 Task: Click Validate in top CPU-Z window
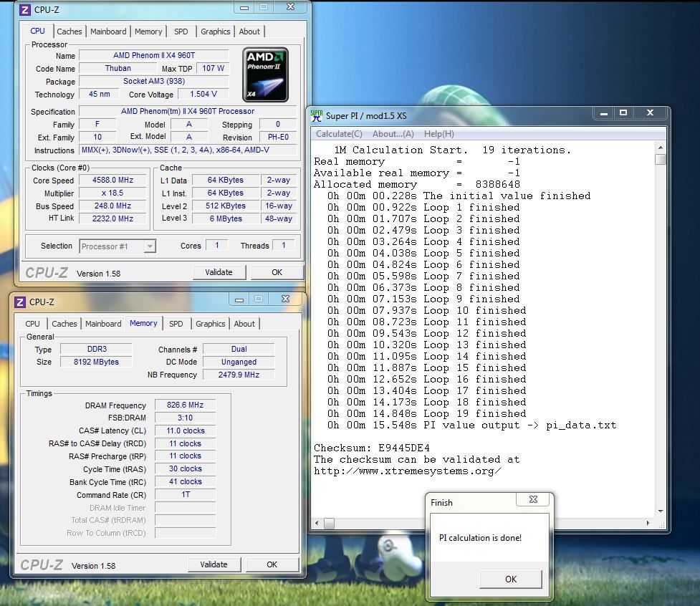219,272
